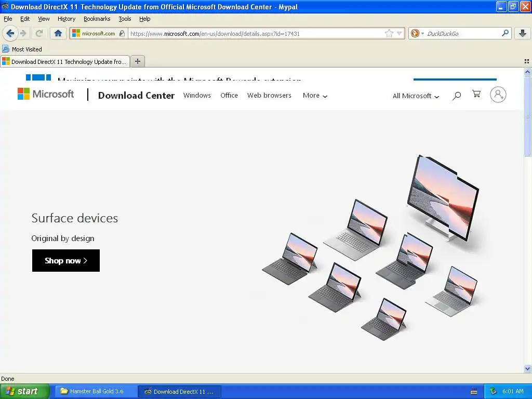Open the Most Visited bookmarks folder
Screen dimensions: 532x399
(x=22, y=49)
